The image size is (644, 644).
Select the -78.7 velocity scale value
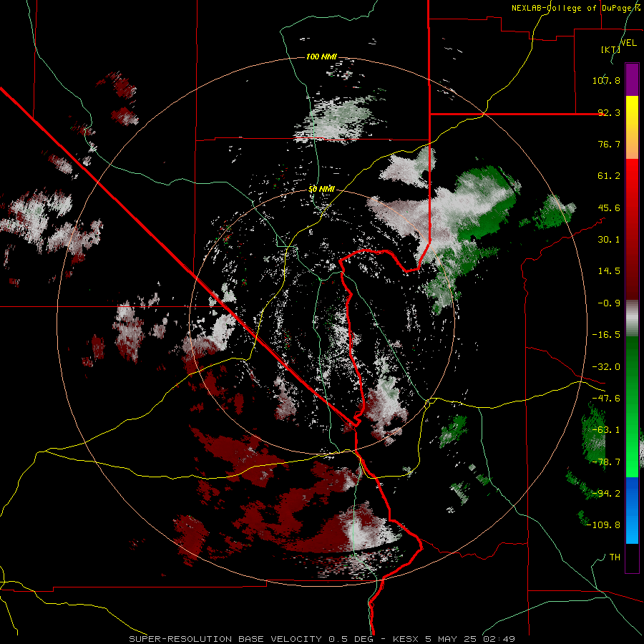(606, 462)
